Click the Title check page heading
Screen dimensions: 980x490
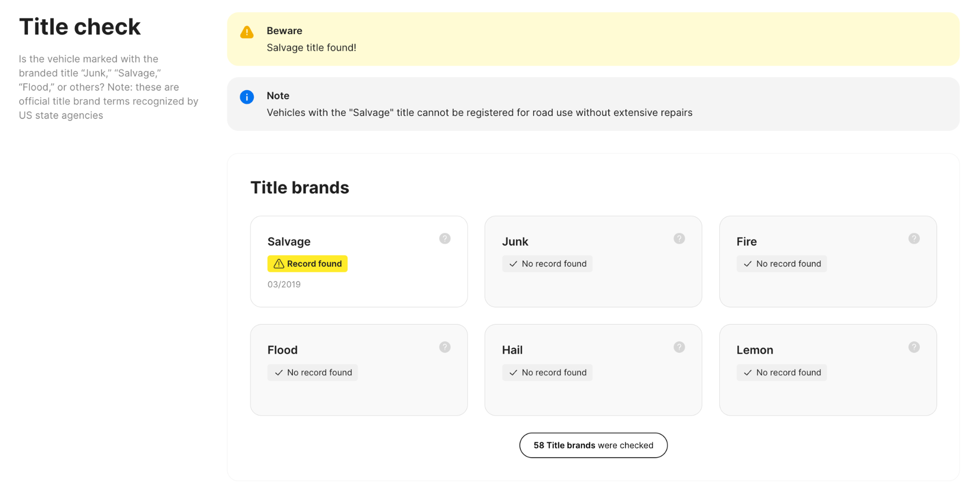tap(80, 27)
